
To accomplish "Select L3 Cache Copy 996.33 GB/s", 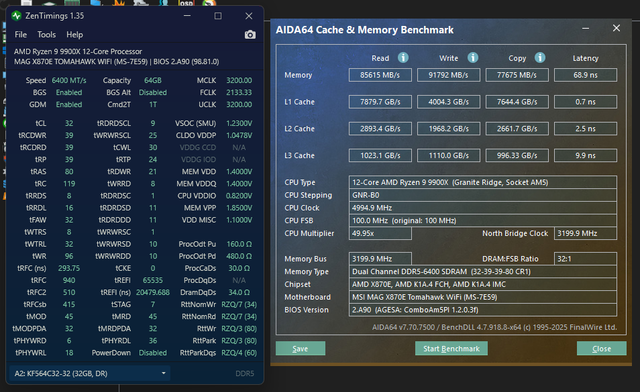I will pyautogui.click(x=517, y=156).
